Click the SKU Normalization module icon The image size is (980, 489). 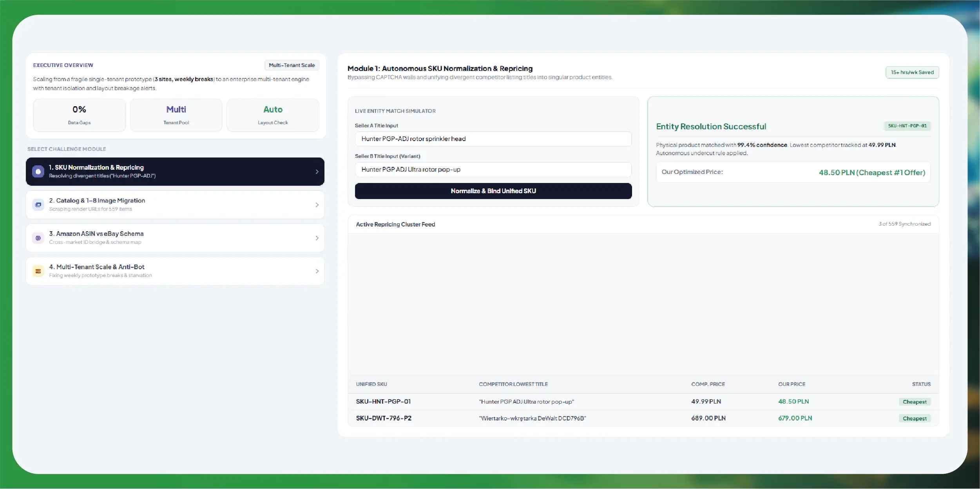(x=38, y=172)
